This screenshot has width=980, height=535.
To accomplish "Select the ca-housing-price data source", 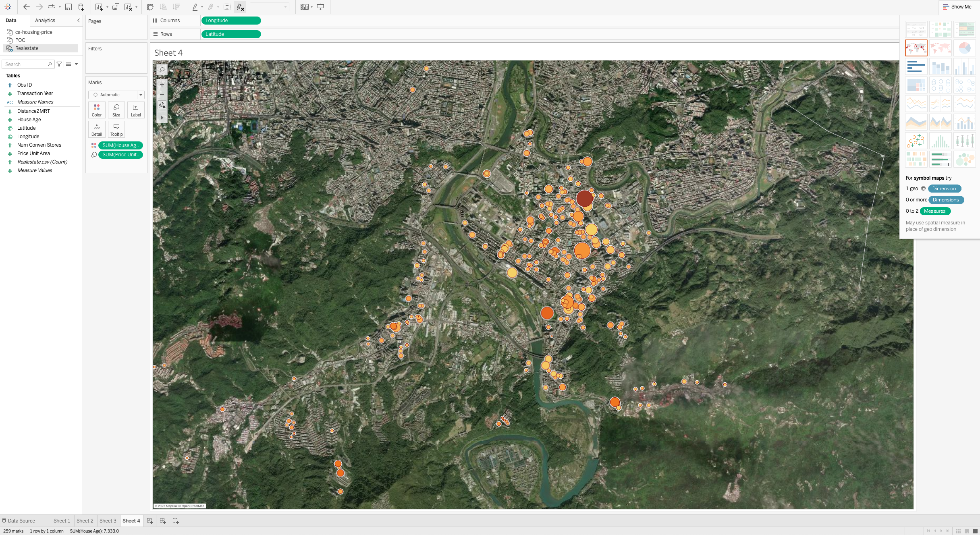I will [33, 32].
